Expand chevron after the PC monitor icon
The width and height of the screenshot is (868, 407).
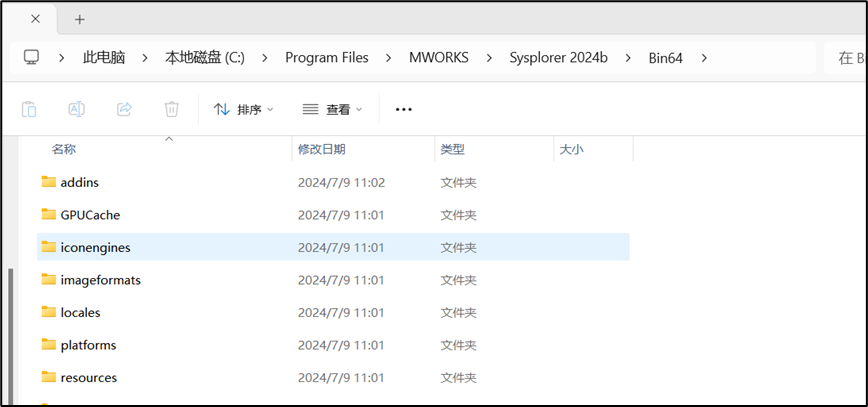[61, 58]
